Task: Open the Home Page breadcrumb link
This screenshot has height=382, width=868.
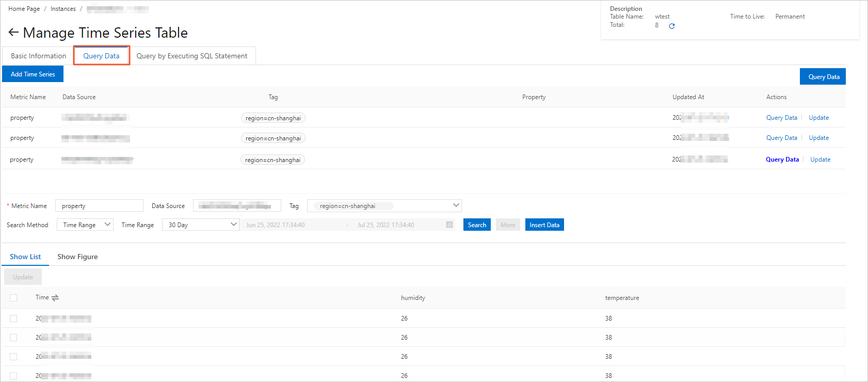Action: point(24,9)
